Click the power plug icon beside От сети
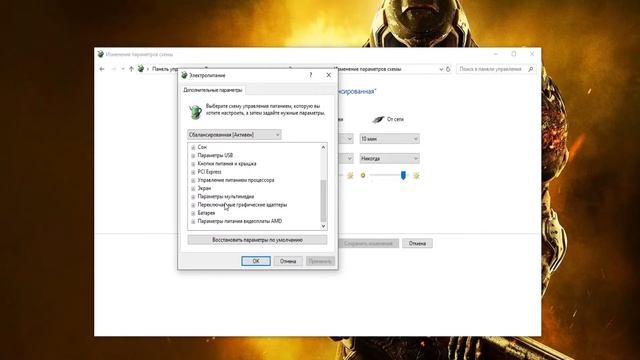 (378, 119)
